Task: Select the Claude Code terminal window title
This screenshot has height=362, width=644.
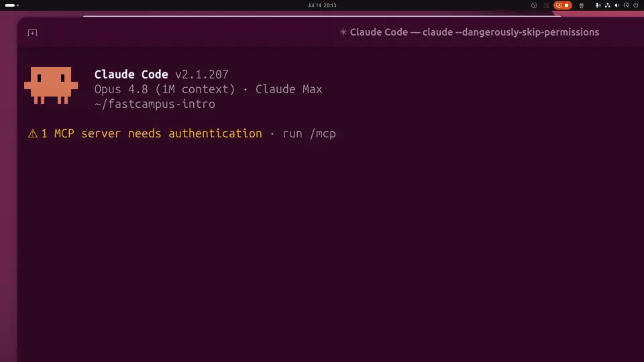Action: pyautogui.click(x=470, y=32)
